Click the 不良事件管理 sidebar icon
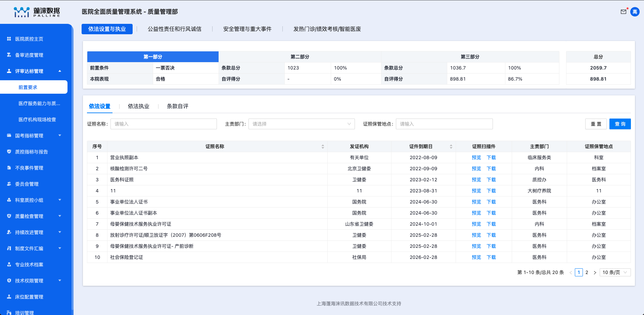 [x=9, y=168]
